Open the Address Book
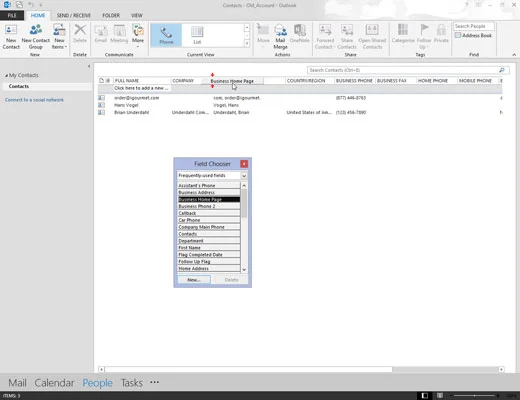The image size is (520, 400). (x=473, y=35)
